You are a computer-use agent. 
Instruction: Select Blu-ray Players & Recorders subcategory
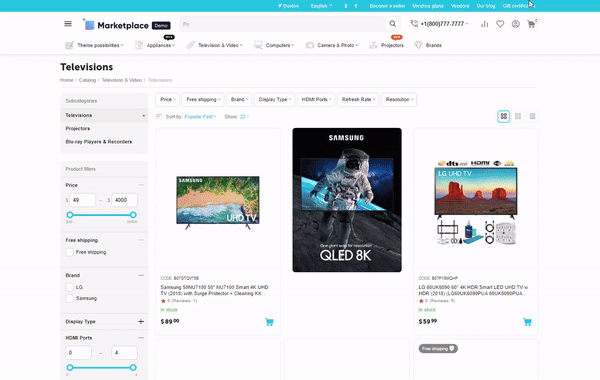(x=99, y=142)
